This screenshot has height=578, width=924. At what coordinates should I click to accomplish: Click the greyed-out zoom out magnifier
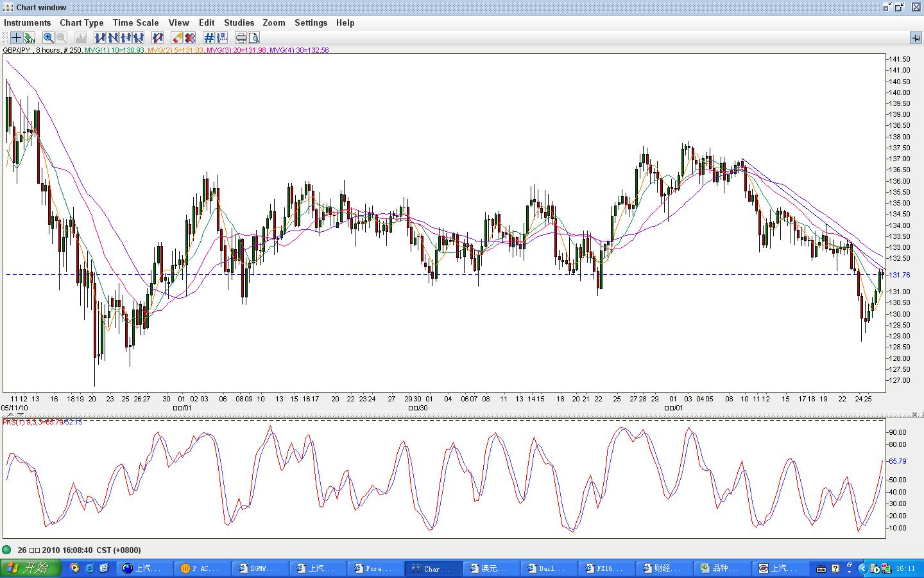pyautogui.click(x=62, y=38)
